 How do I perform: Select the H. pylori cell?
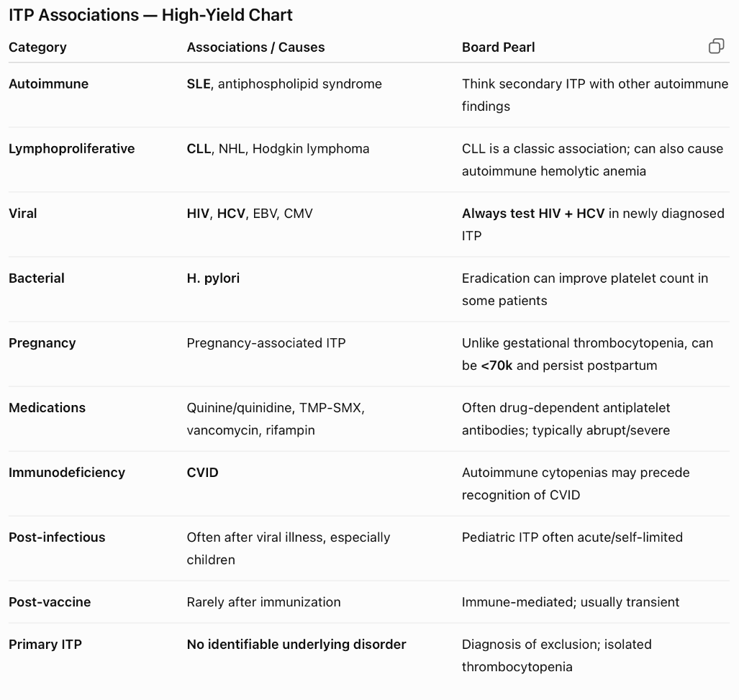click(213, 278)
